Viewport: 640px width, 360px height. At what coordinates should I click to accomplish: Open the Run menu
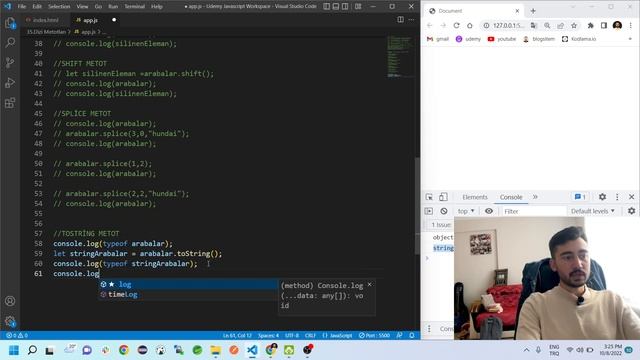click(113, 7)
